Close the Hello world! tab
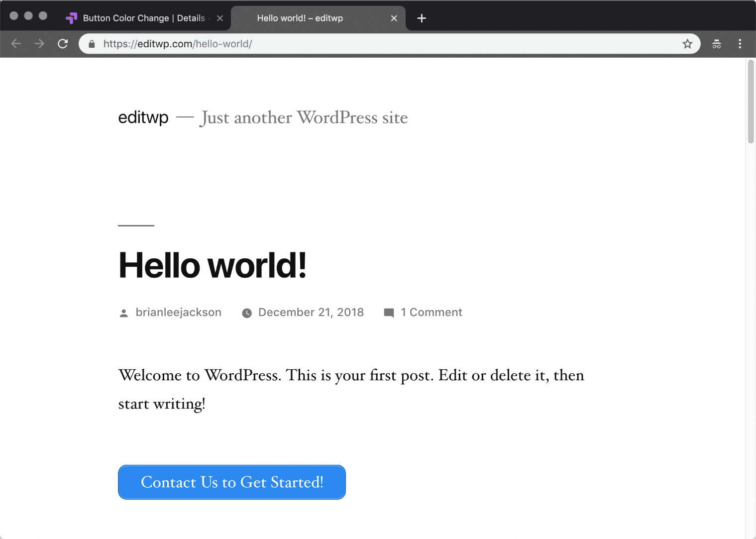Screen dimensions: 756x539 coord(394,18)
